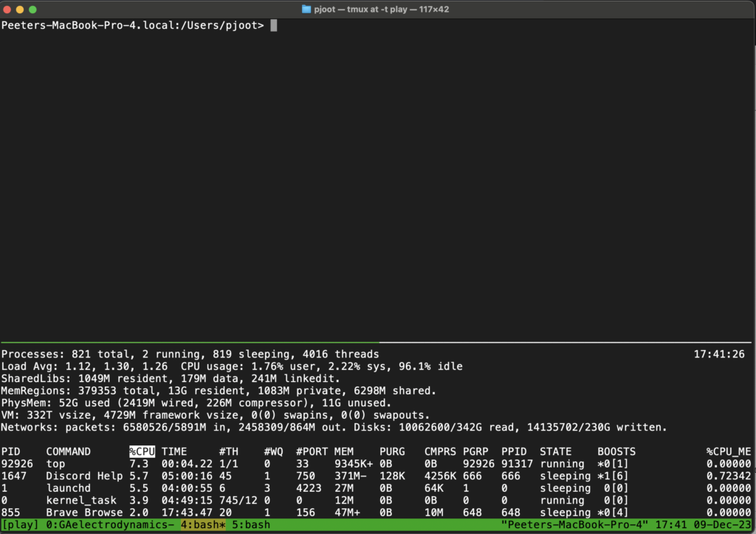Click the '[play]' session name in status bar
Image resolution: width=756 pixels, height=534 pixels.
coord(20,524)
